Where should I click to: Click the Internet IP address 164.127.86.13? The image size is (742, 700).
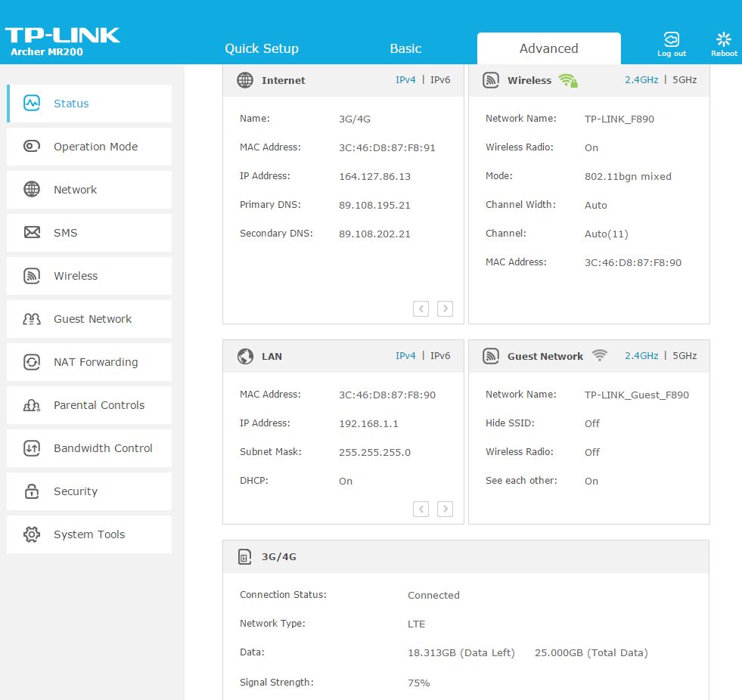coord(375,176)
